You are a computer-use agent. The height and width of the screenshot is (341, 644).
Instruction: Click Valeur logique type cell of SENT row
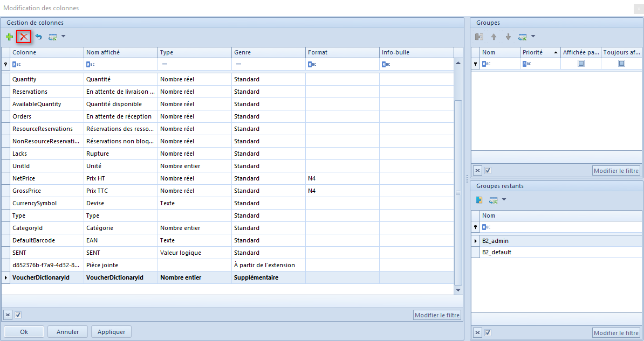coord(195,252)
